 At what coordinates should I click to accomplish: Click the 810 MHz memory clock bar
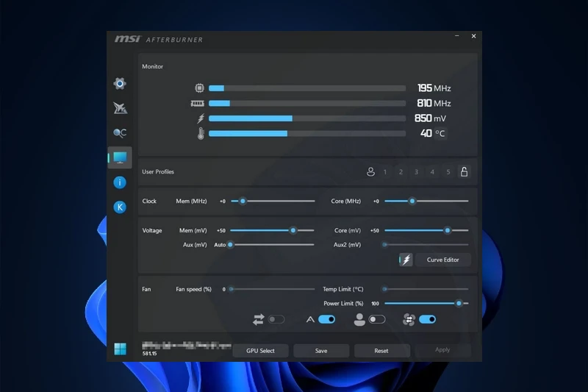coord(307,103)
